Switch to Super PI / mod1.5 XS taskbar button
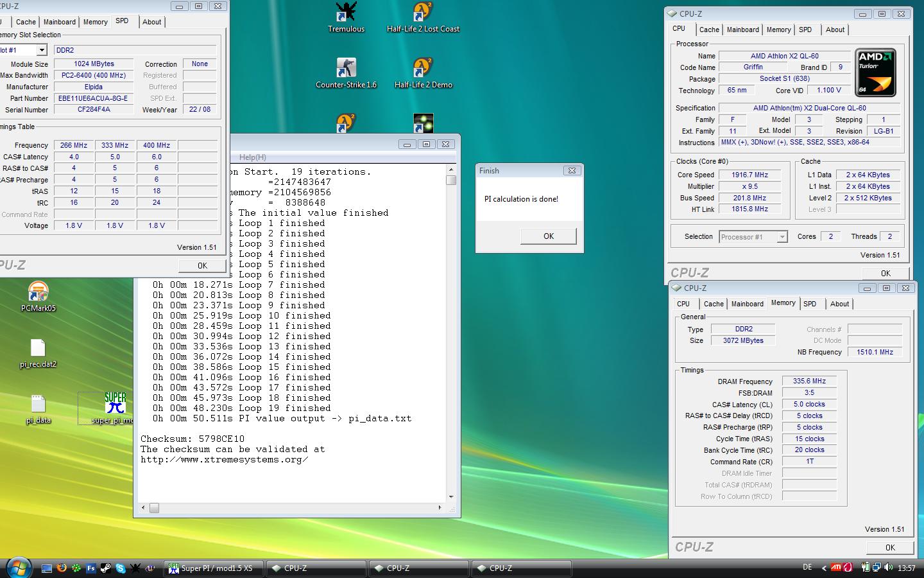The image size is (924, 578). (213, 568)
